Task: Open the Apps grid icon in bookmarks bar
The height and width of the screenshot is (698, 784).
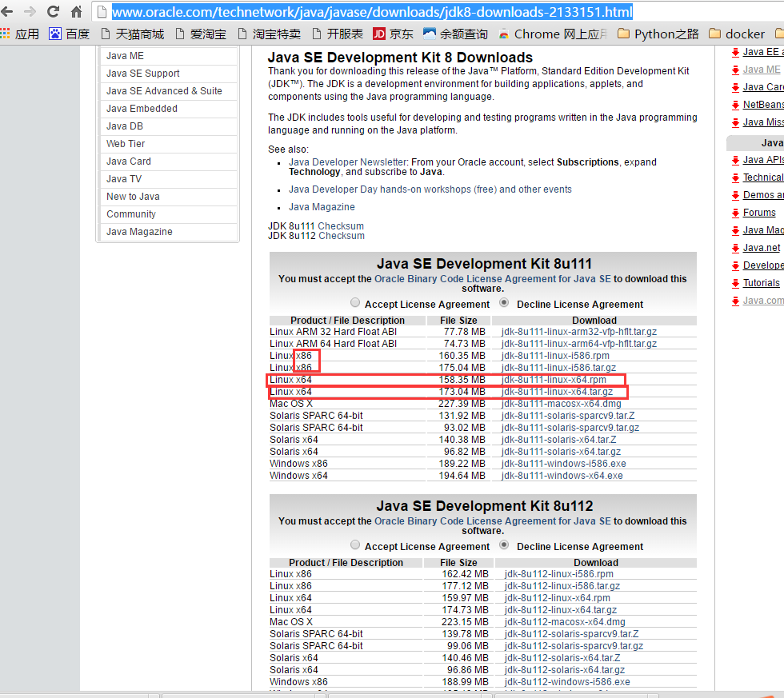Action: [x=5, y=34]
